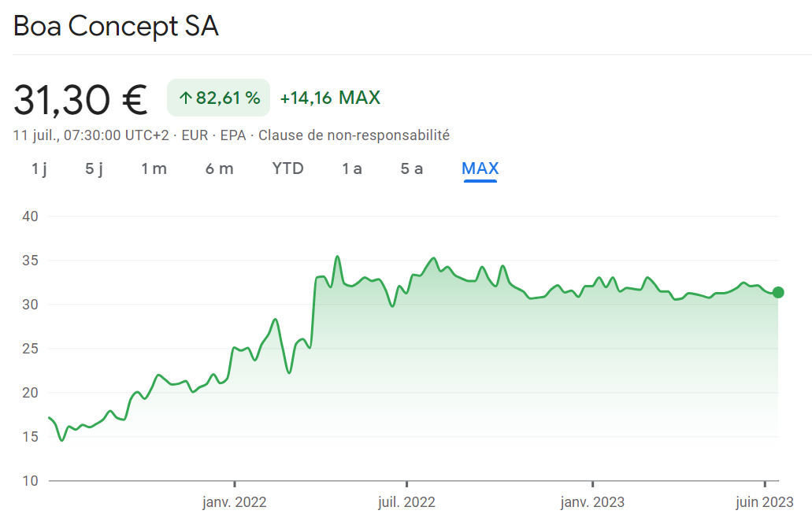Select the 5 j time range tab
This screenshot has height=529, width=812.
pos(94,168)
